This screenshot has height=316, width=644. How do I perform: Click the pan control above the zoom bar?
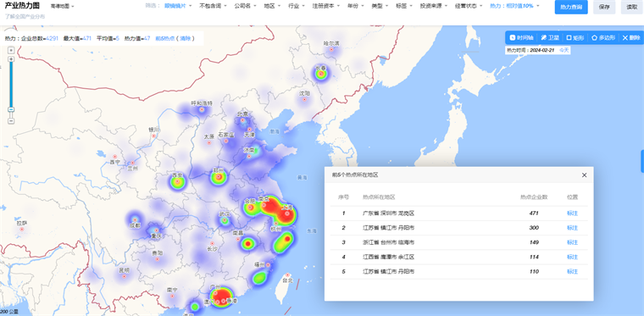pyautogui.click(x=12, y=50)
